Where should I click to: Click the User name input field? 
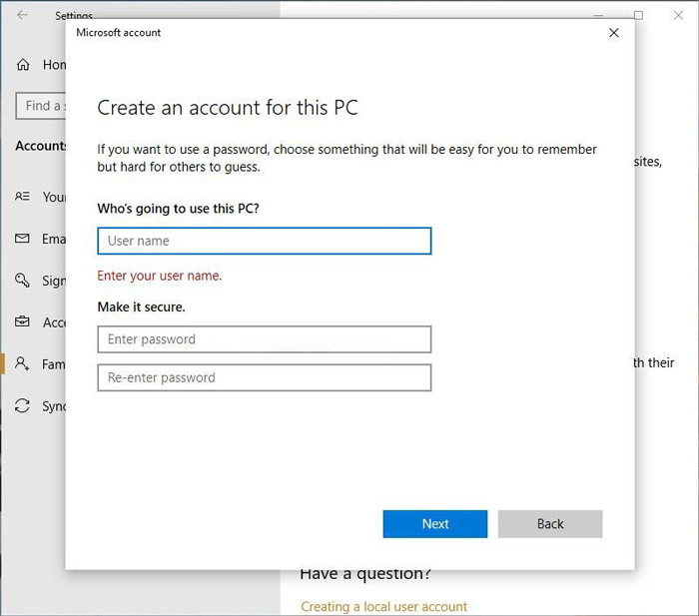tap(265, 242)
